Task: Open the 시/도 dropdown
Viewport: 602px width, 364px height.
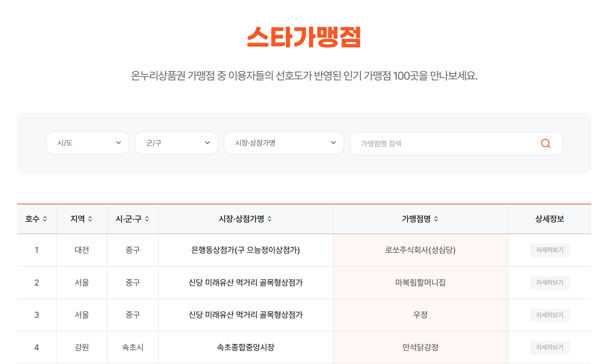Action: tap(87, 143)
